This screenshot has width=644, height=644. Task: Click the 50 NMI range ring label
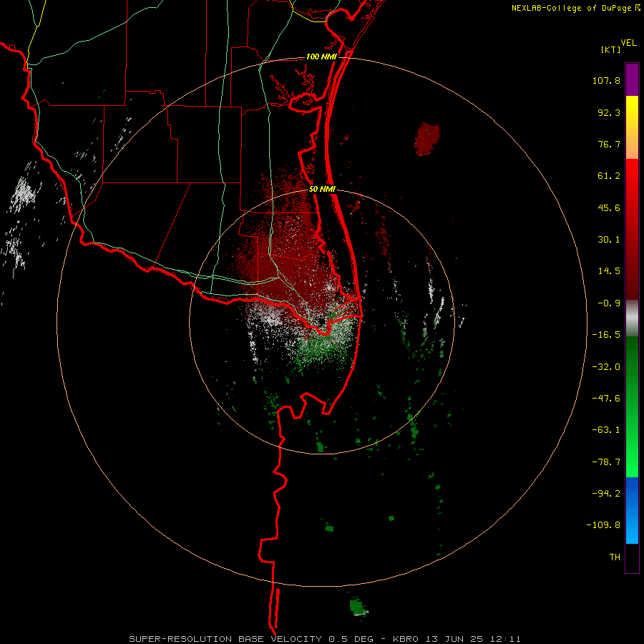pos(322,189)
